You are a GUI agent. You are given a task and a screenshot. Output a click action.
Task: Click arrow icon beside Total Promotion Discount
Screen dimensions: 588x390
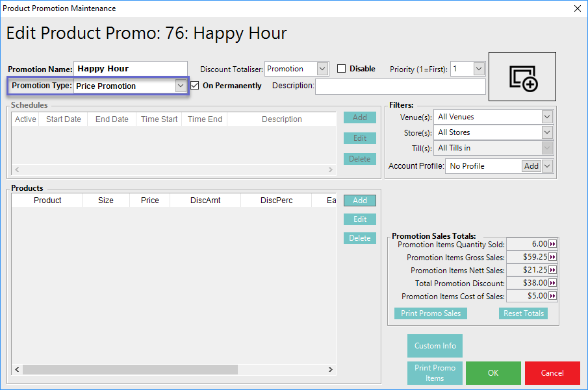[x=552, y=283]
